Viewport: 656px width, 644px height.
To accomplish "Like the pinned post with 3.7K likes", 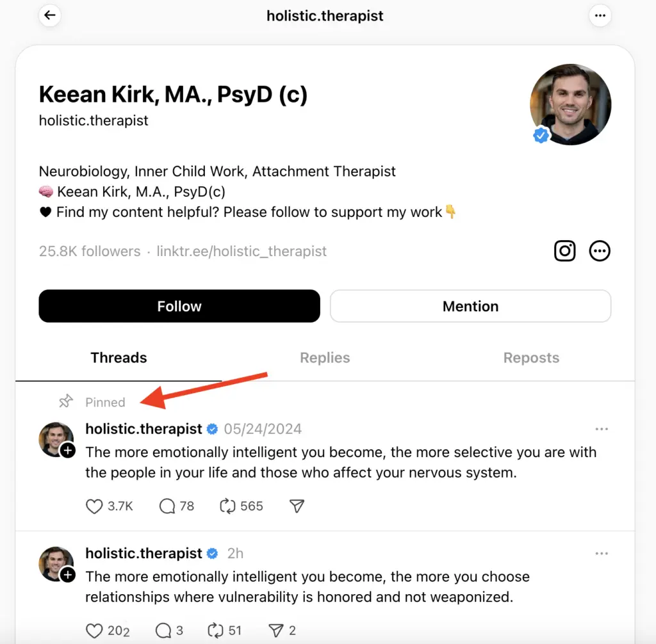I will 94,506.
